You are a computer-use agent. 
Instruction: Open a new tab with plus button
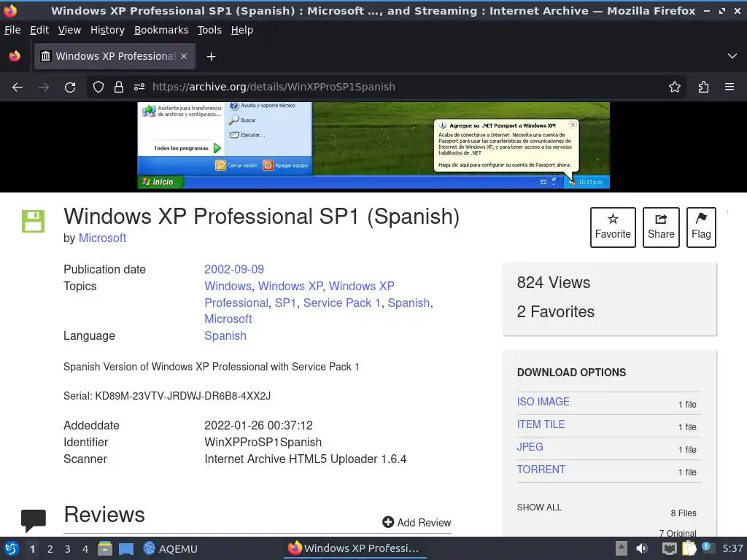point(211,57)
